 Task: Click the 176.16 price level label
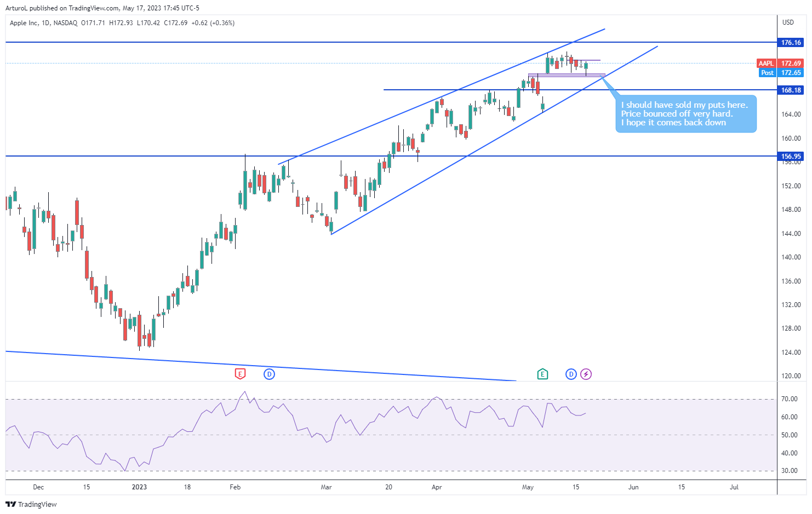tap(791, 42)
